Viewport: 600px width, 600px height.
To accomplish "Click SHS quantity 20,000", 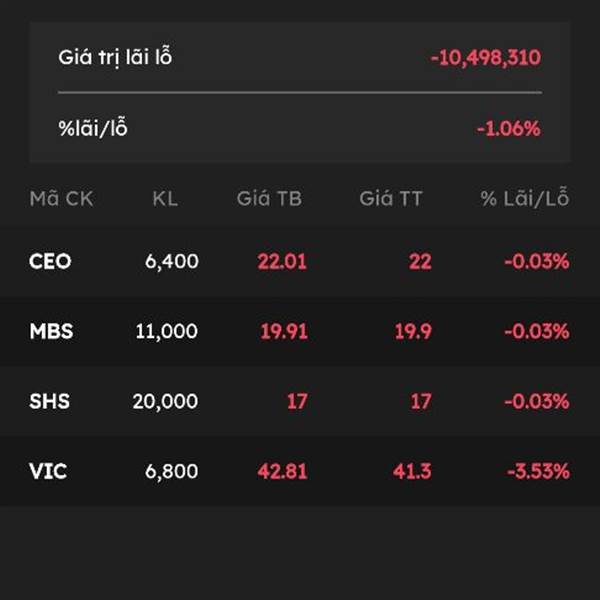I will (165, 401).
